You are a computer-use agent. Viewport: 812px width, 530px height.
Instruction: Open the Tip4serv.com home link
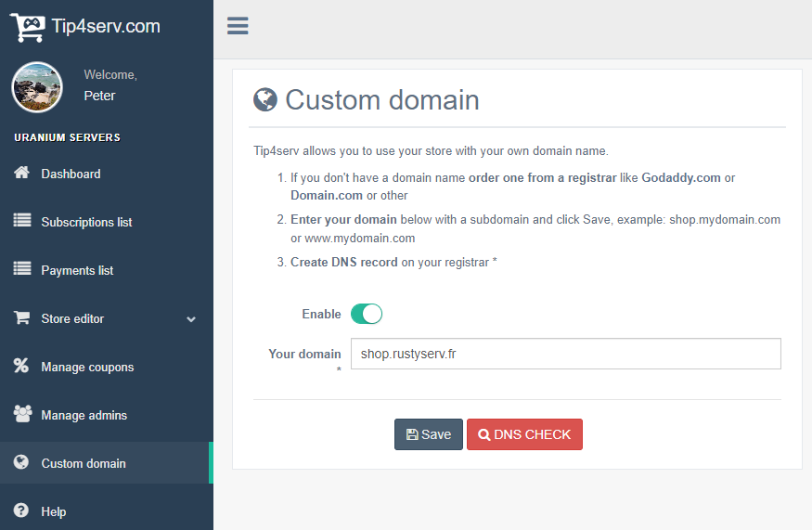coord(106,26)
